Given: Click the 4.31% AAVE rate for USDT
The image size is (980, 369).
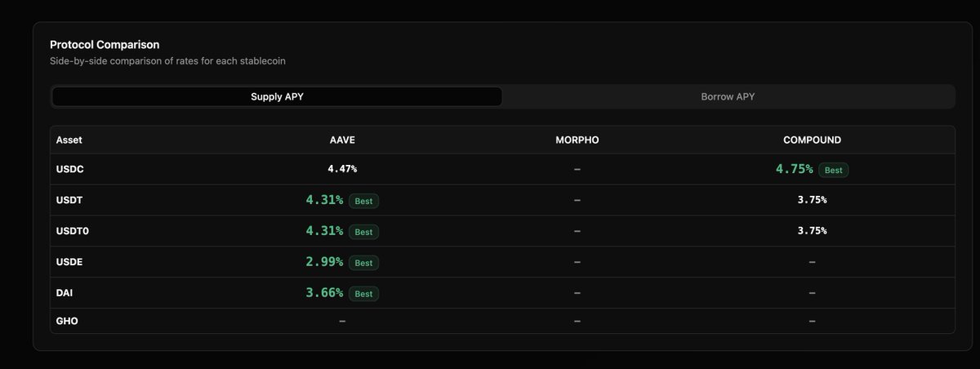Looking at the screenshot, I should (324, 200).
